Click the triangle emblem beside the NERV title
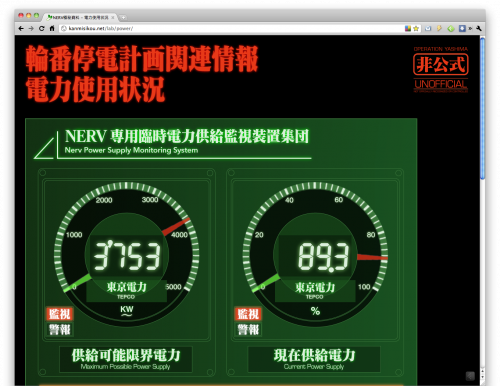This screenshot has height=386, width=500. click(44, 148)
